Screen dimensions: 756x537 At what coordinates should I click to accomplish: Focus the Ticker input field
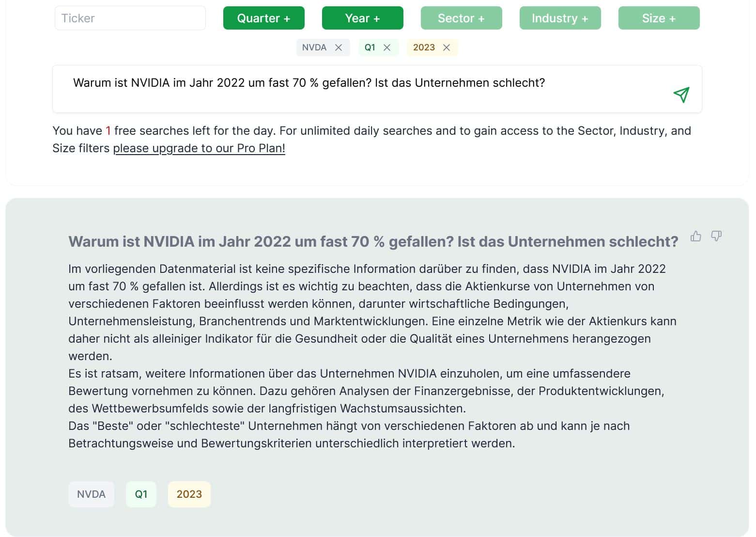(x=130, y=18)
